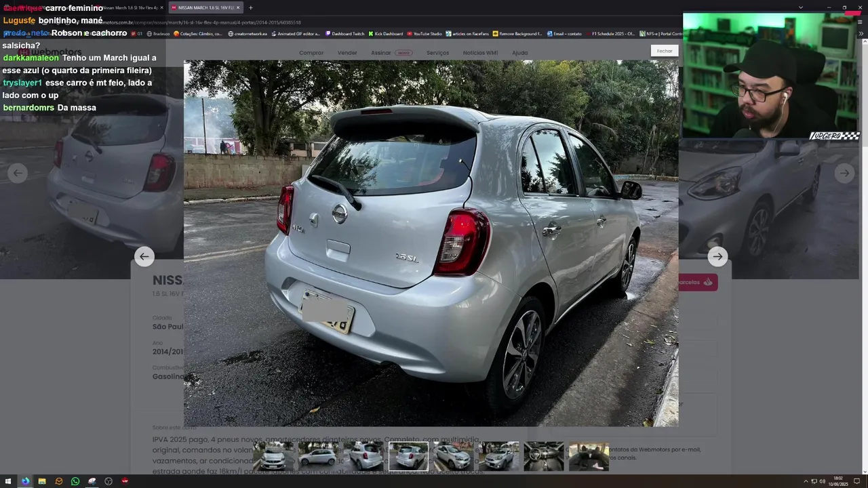The width and height of the screenshot is (868, 488).
Task: Select the sixth thumbnail in the photo strip
Action: coord(498,456)
